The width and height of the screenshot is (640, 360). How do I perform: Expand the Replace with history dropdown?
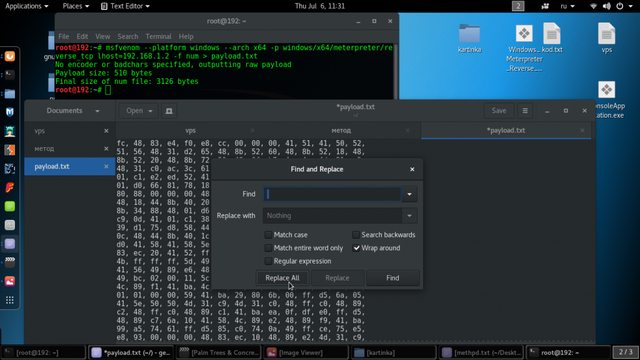tap(409, 216)
